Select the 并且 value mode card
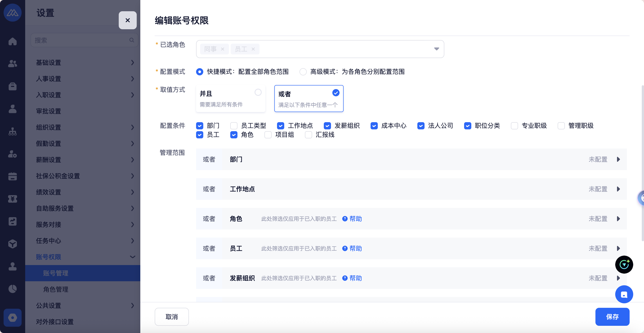Image resolution: width=644 pixels, height=333 pixels. [230, 98]
